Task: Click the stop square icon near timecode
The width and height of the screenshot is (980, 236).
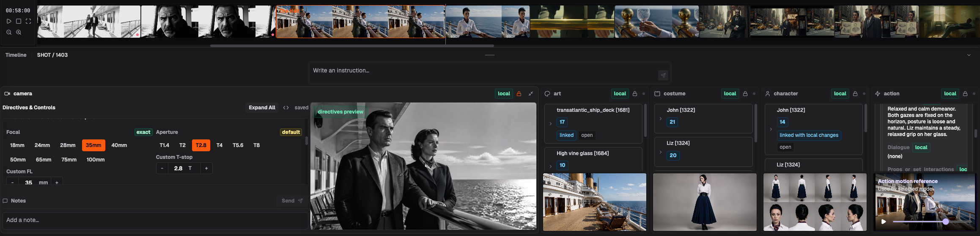Action: click(19, 21)
